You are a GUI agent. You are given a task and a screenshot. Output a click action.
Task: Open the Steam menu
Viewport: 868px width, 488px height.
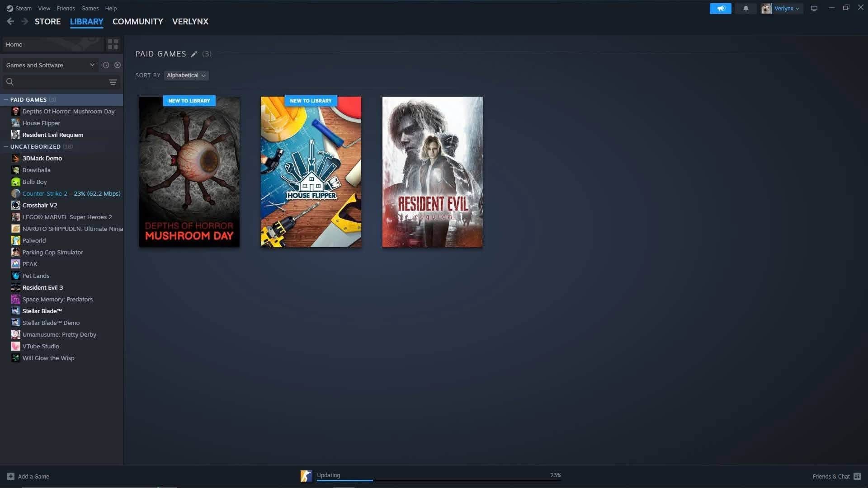pyautogui.click(x=24, y=8)
